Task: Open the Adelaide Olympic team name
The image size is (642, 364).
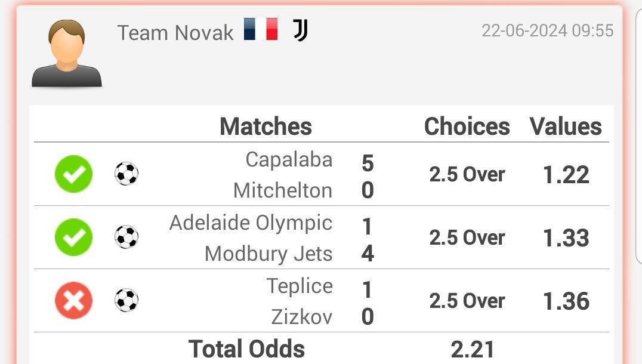Action: tap(251, 224)
